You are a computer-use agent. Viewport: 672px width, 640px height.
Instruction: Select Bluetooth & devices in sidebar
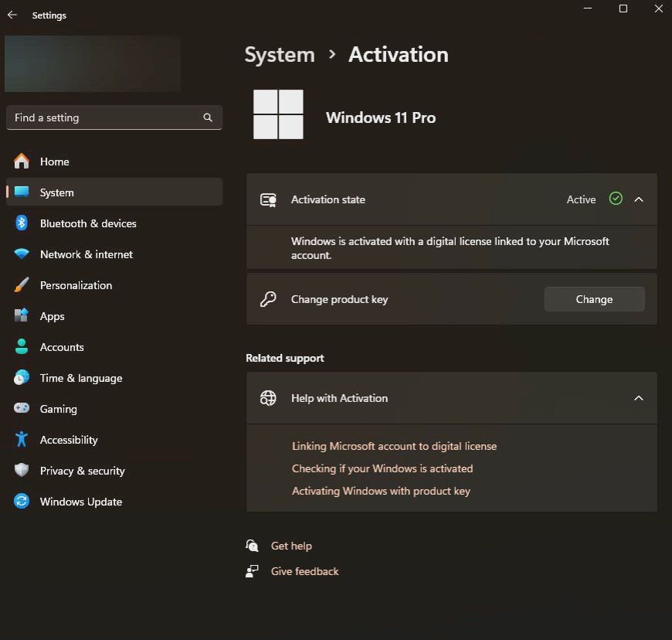(114, 223)
